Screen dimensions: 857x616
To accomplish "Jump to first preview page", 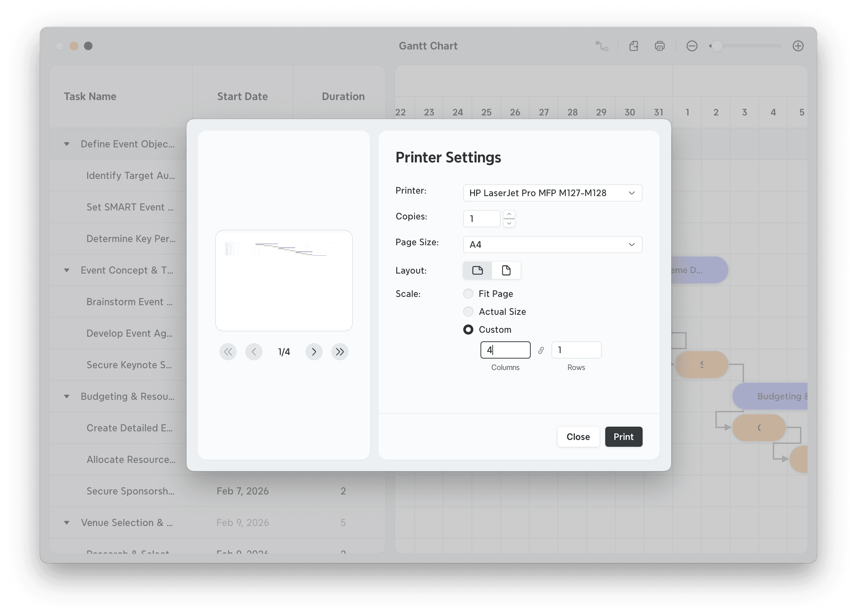I will coord(228,352).
